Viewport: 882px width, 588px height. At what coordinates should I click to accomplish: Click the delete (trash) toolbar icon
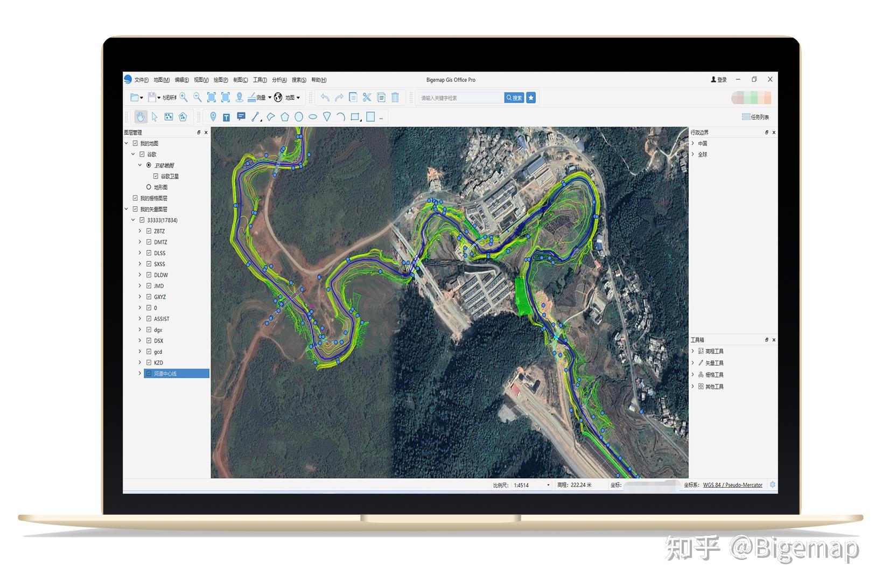[x=395, y=96]
